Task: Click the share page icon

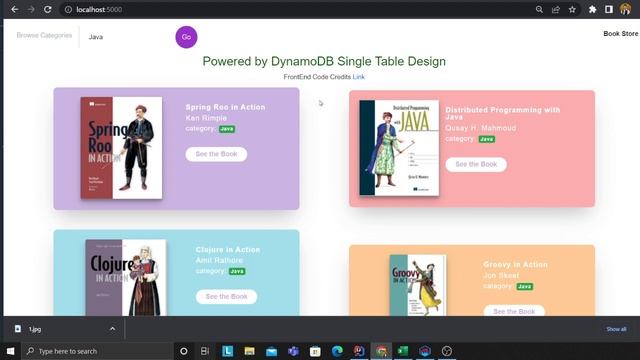Action: (556, 9)
